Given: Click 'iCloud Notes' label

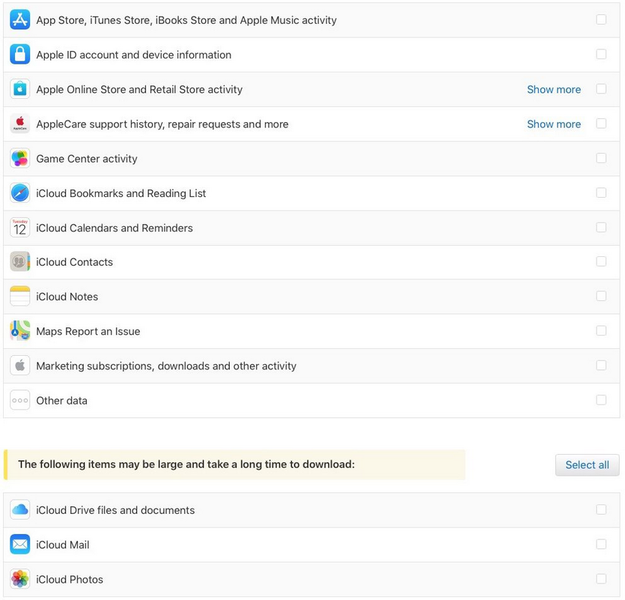Looking at the screenshot, I should (x=67, y=297).
